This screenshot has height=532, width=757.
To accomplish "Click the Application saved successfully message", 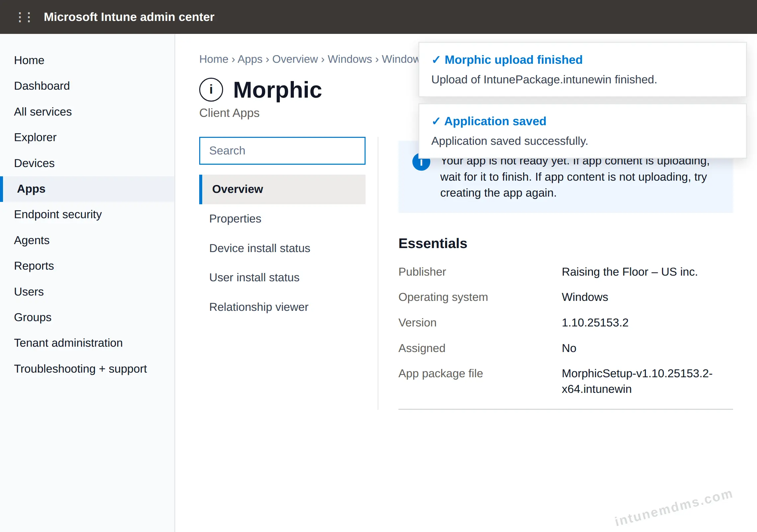I will click(509, 141).
